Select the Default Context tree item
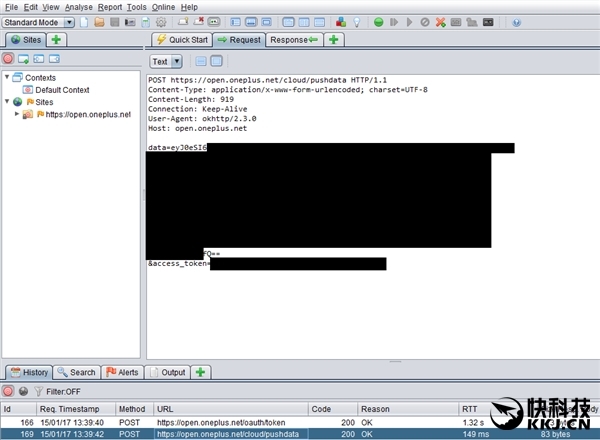The width and height of the screenshot is (600, 440). (x=61, y=90)
